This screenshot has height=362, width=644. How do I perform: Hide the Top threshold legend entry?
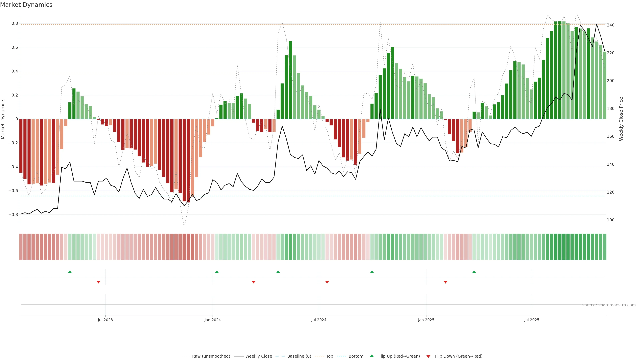[330, 356]
